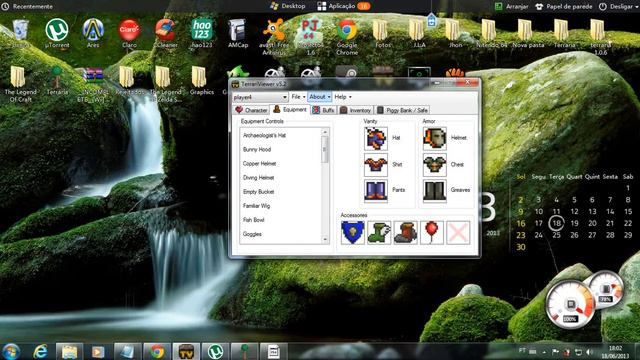Open Chrome from the taskbar
Screen dimensions: 640x360
157,351
